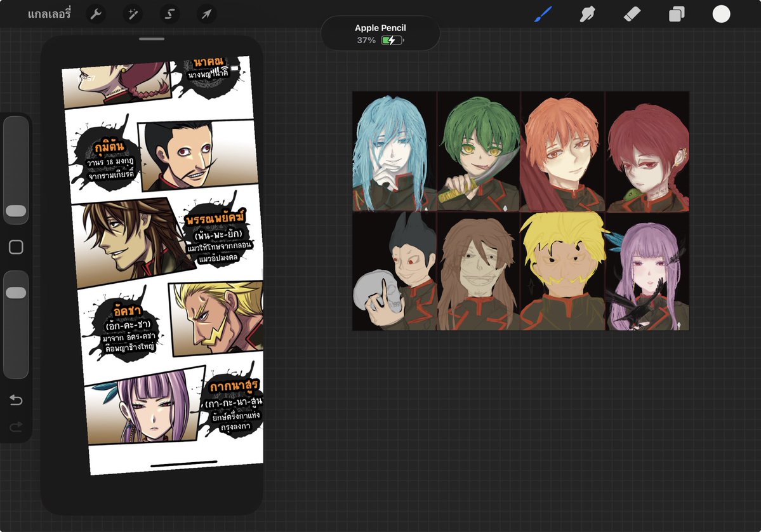Tap the purple-haired character portrait on canvas

coord(647,271)
